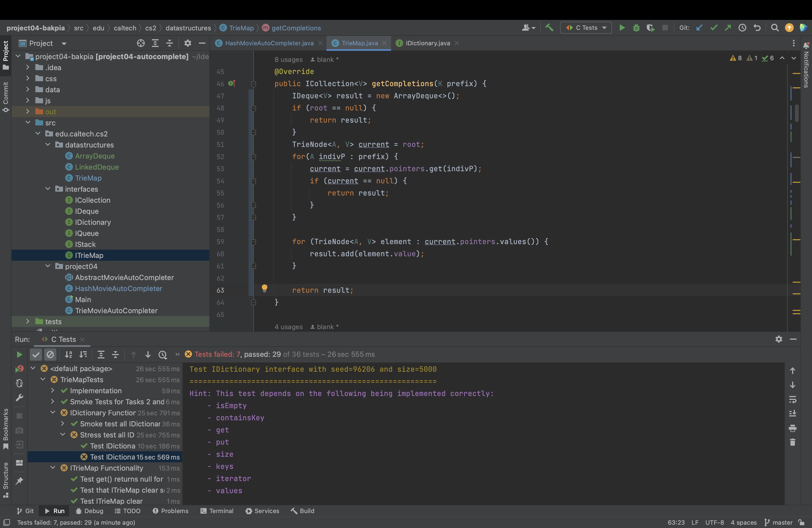Image resolution: width=812 pixels, height=528 pixels.
Task: Open Search Everywhere magnifier icon
Action: (775, 28)
